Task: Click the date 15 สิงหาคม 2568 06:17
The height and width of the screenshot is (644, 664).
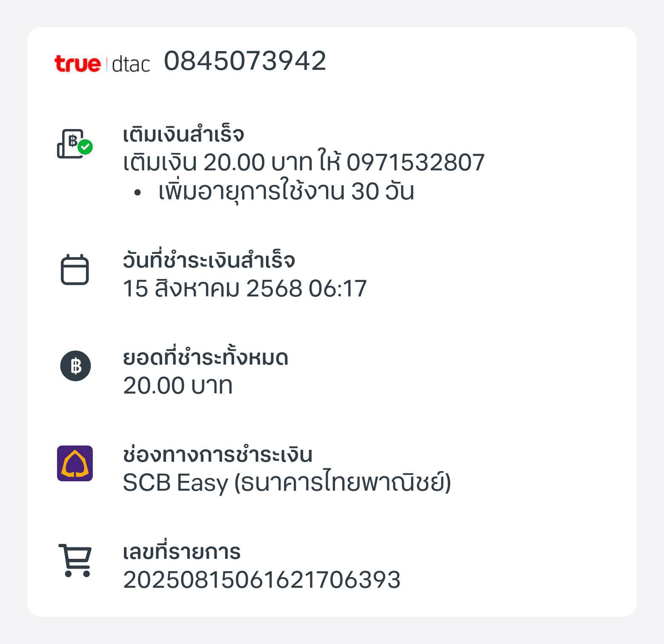Action: [x=245, y=288]
